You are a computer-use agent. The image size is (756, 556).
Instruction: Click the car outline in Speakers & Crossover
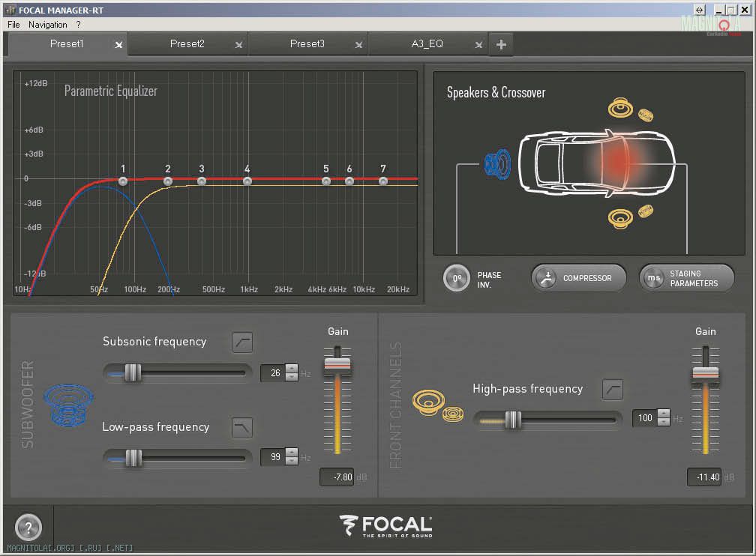(x=597, y=163)
